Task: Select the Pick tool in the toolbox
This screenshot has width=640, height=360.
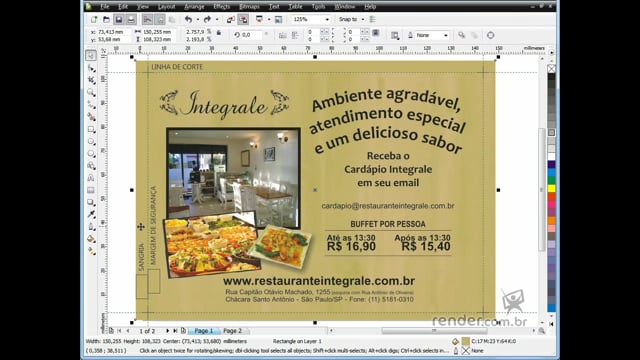Action: coord(91,55)
